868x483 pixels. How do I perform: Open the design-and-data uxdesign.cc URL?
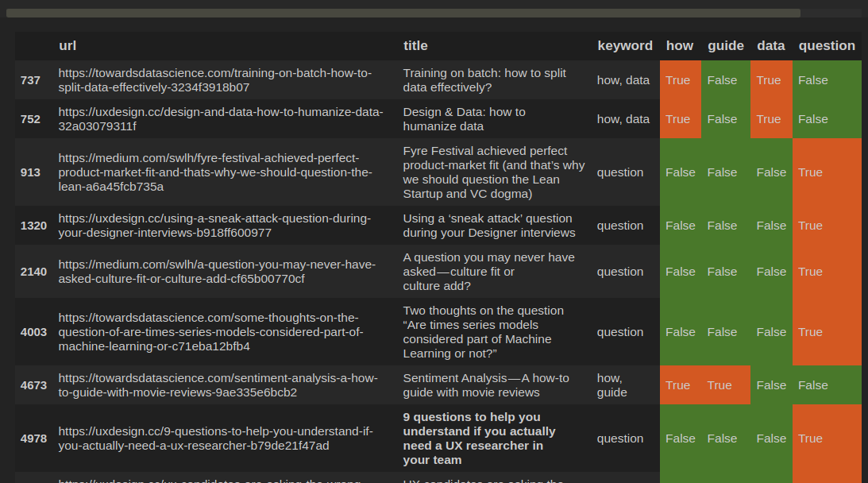tap(220, 119)
